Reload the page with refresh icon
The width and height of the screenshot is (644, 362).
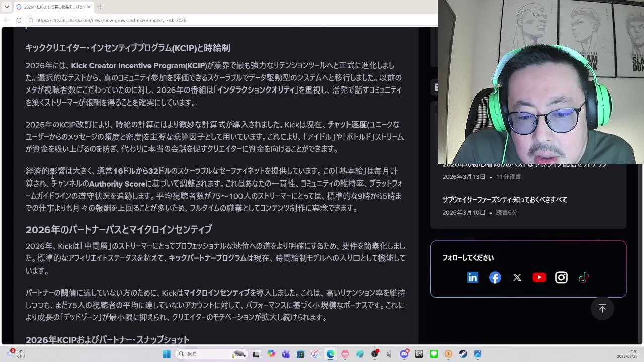coord(19,20)
